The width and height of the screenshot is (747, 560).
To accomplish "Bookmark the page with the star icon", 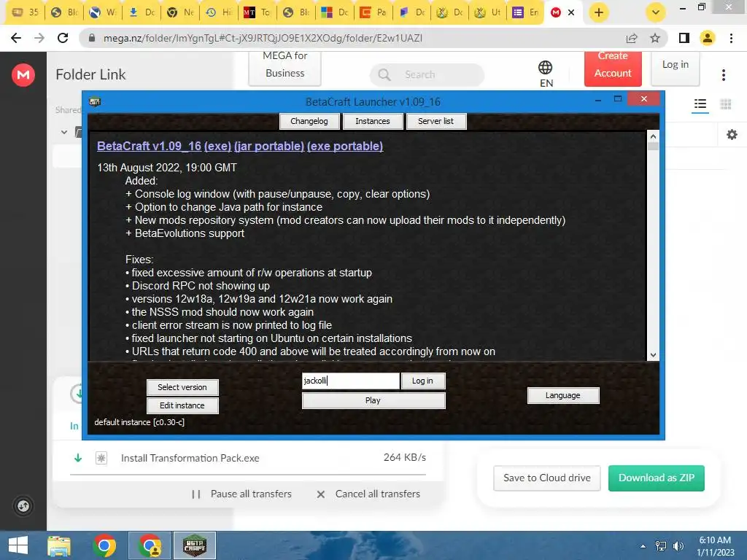I will point(655,38).
